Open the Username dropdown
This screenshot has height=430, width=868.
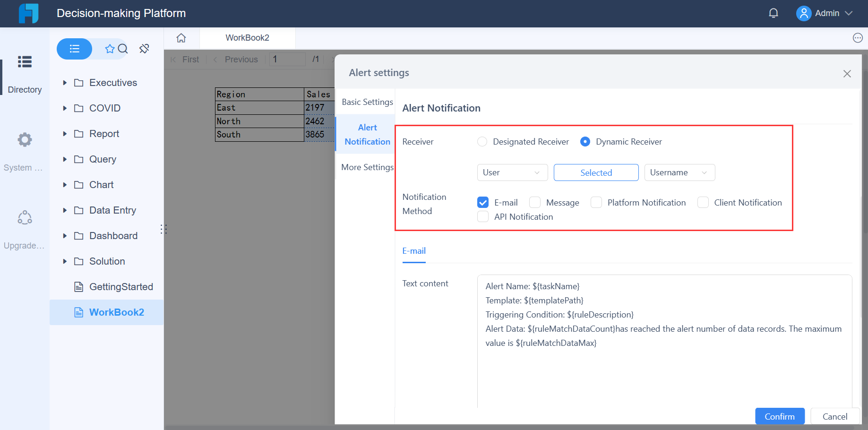679,172
